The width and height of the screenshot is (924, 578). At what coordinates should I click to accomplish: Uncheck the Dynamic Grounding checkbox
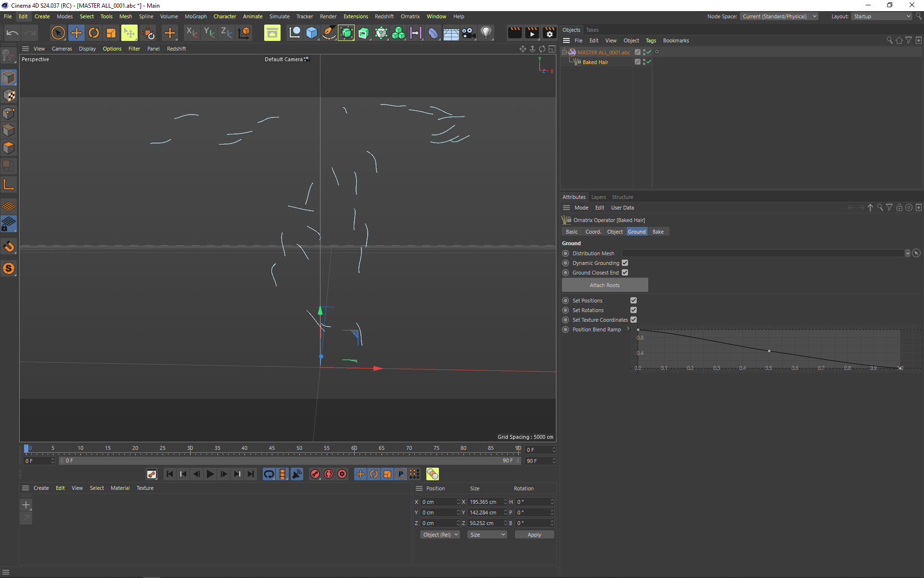(625, 263)
